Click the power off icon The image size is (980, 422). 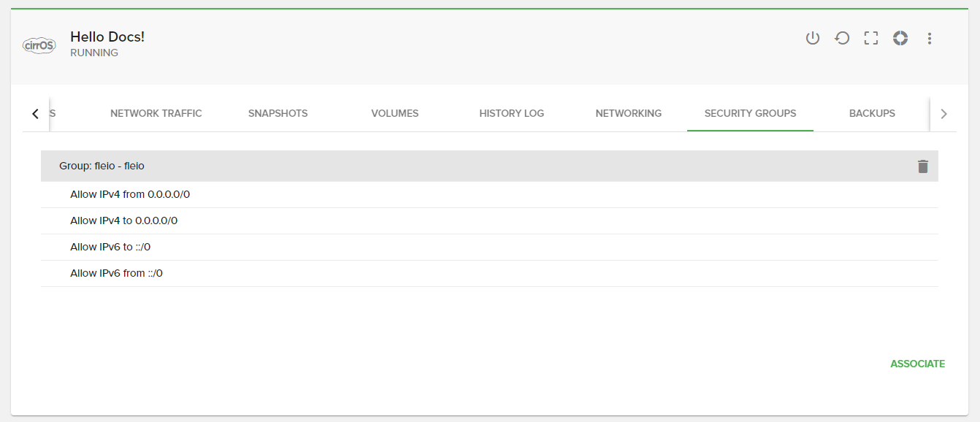pyautogui.click(x=813, y=39)
